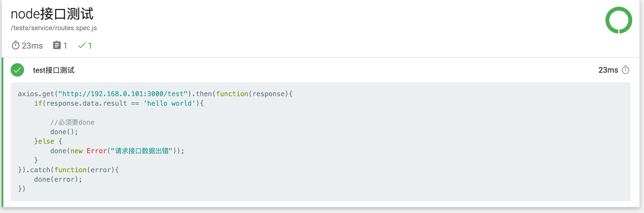644x213 pixels.
Task: Collapse the test接口测试 test row
Action: [x=321, y=70]
